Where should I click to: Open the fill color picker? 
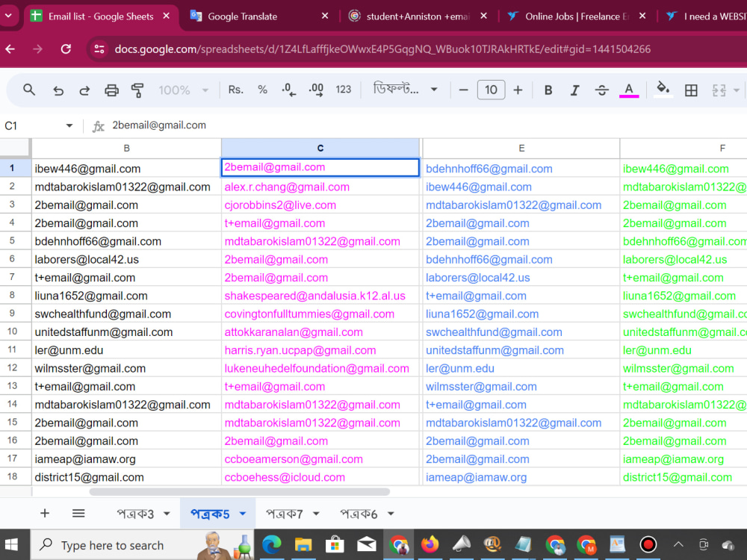(x=663, y=89)
